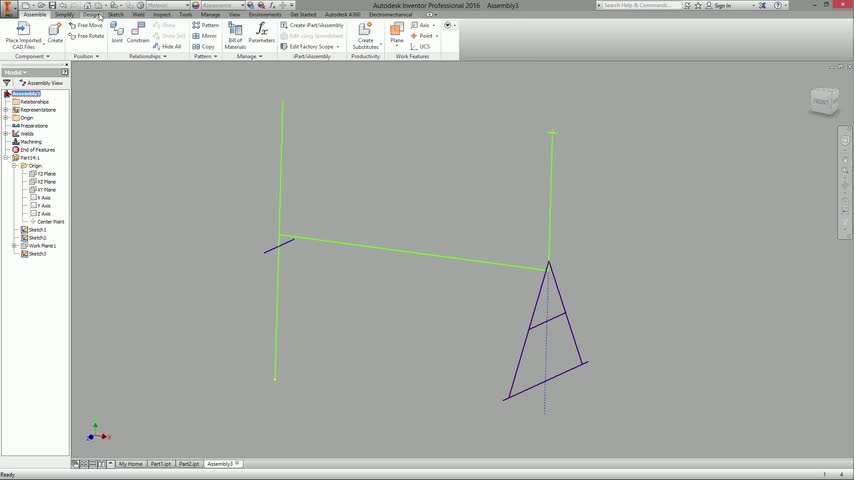The width and height of the screenshot is (854, 480).
Task: Click the Copy components tool
Action: pos(203,46)
